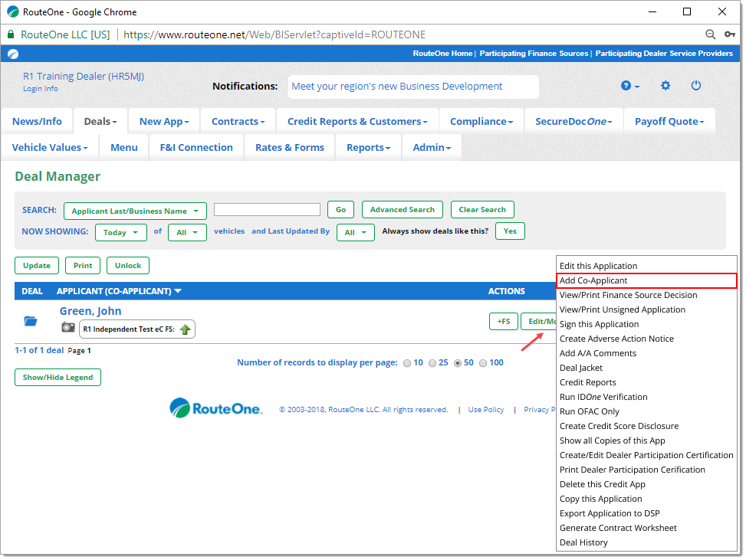Open the Last Updated By All dropdown
Viewport: 746px width, 560px height.
(x=356, y=232)
